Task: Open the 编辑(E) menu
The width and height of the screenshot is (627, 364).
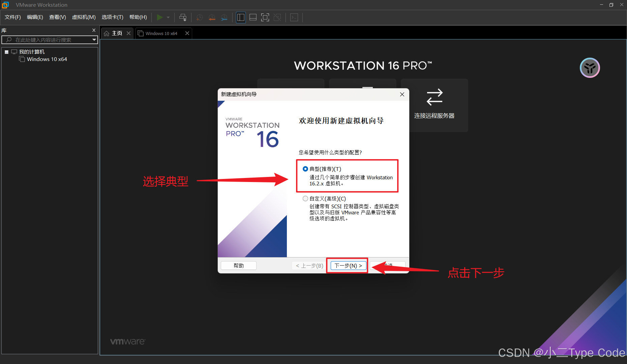Action: click(35, 17)
